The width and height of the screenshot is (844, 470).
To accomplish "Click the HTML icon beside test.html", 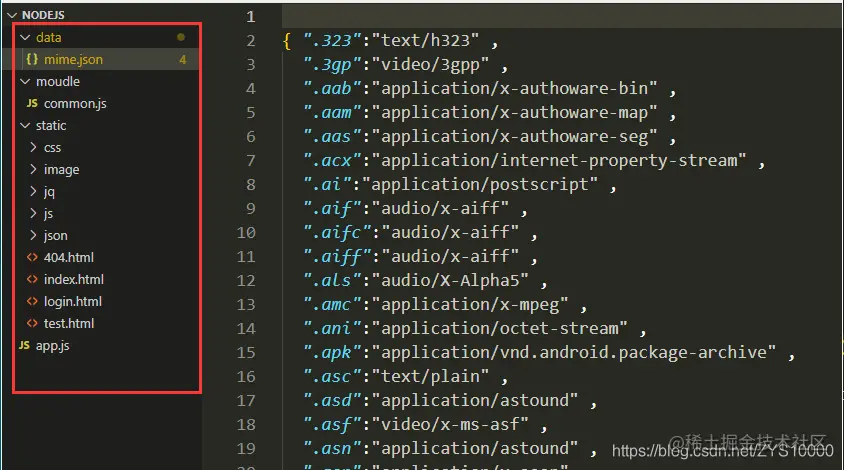I will [x=32, y=324].
